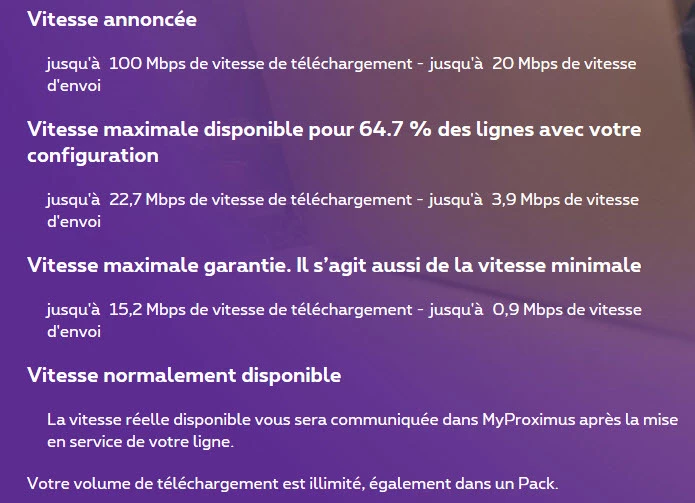The image size is (695, 503).
Task: Click "vitesse minimale" in the heading
Action: pyautogui.click(x=559, y=265)
